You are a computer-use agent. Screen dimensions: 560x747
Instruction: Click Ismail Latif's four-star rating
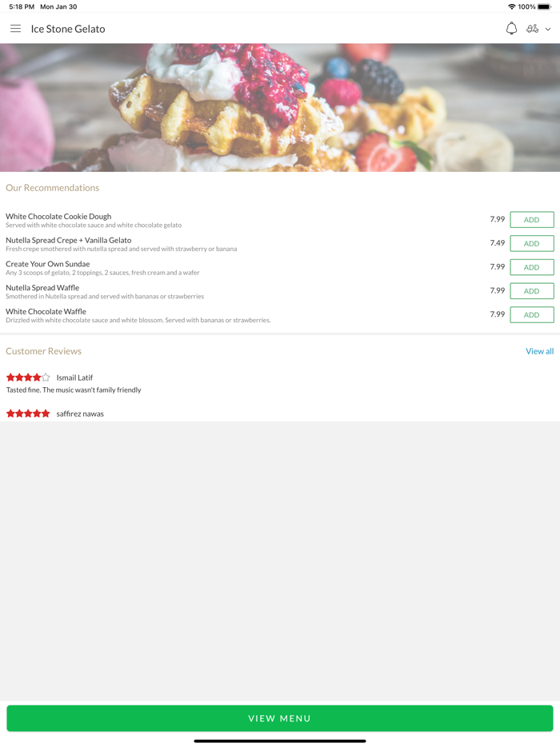tap(28, 377)
